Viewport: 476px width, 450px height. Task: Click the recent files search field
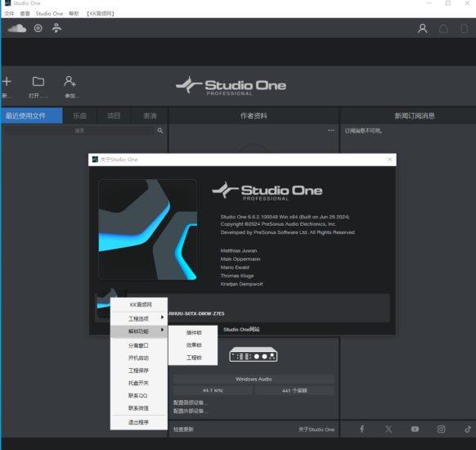[x=79, y=131]
